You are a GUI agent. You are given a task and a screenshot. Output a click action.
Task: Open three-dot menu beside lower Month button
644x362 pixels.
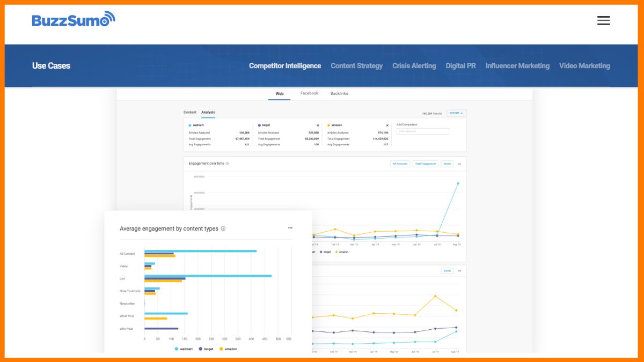[x=459, y=271]
